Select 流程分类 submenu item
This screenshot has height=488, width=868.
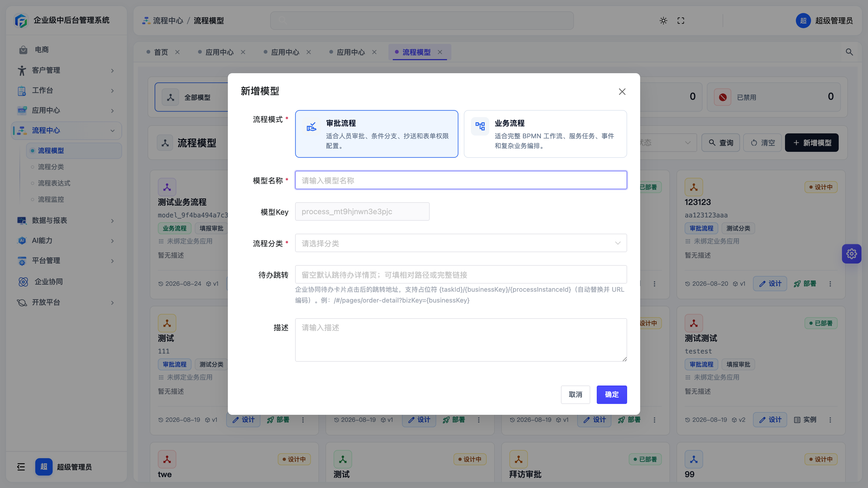coord(74,167)
